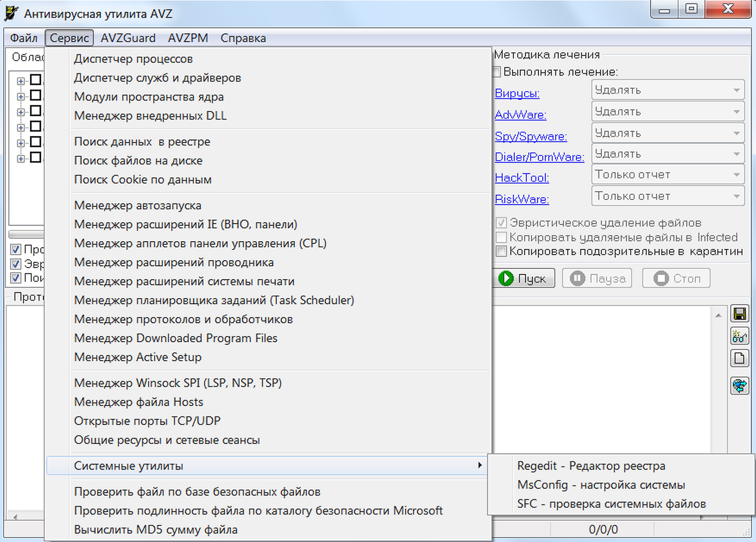Select Менеджер планировщика заданий (Task Scheduler)
The width and height of the screenshot is (756, 542).
point(268,300)
